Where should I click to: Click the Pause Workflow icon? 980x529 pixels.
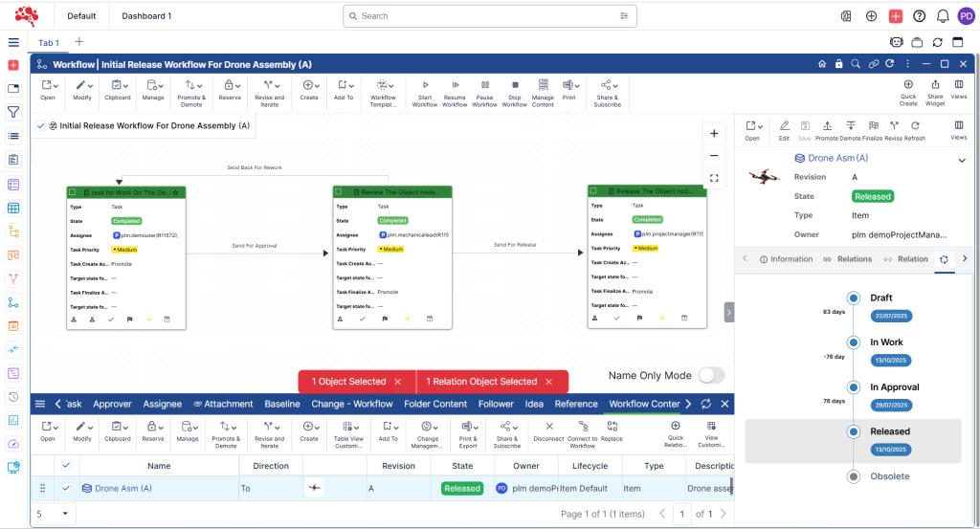(484, 86)
